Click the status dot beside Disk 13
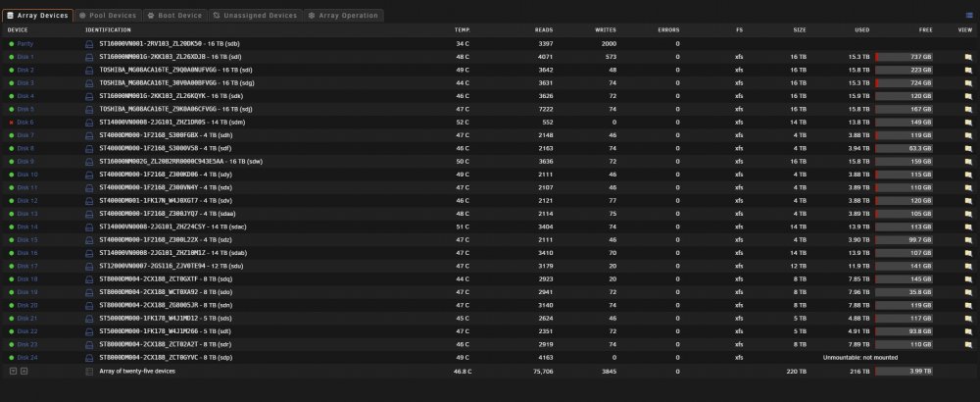Screen dimensions: 980x402 pos(11,214)
